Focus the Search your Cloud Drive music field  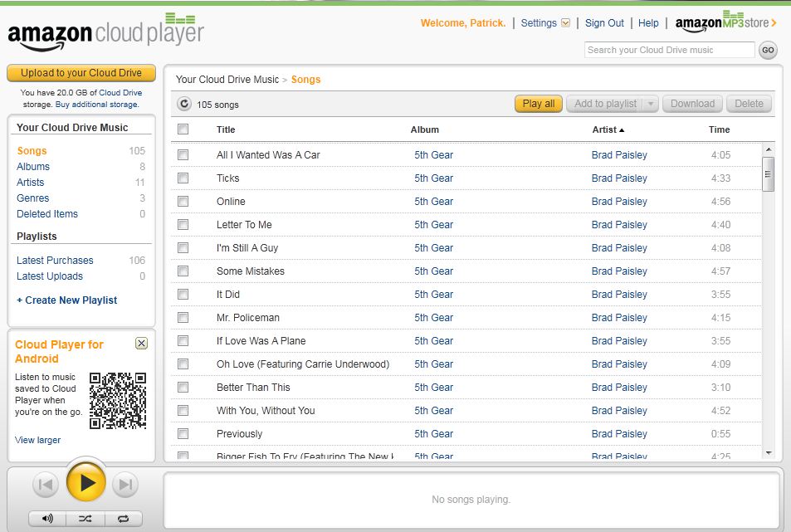[670, 50]
